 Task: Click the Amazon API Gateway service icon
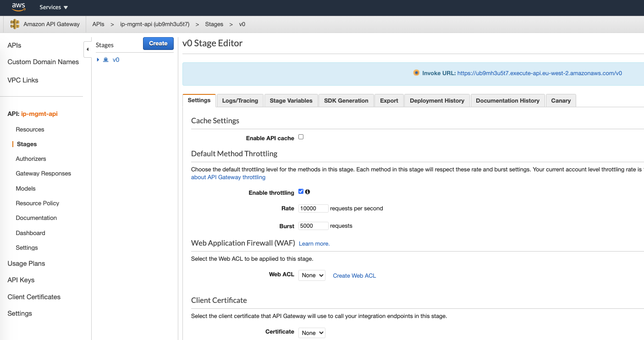tap(15, 24)
